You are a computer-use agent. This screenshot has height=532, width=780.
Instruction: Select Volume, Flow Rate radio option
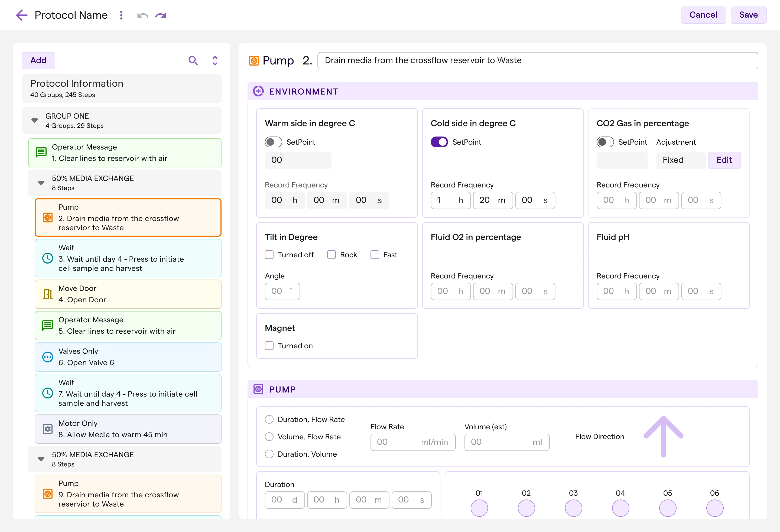point(269,437)
